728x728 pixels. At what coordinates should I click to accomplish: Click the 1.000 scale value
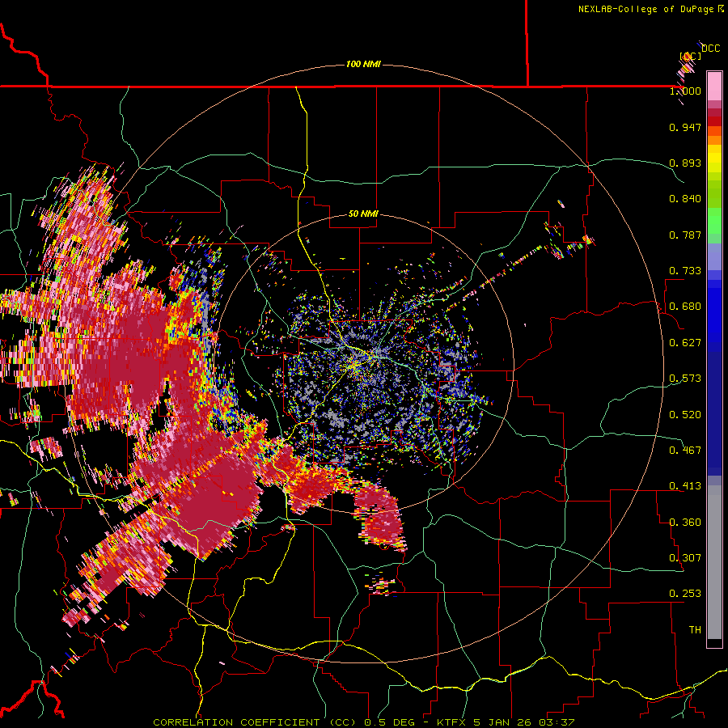tap(685, 91)
